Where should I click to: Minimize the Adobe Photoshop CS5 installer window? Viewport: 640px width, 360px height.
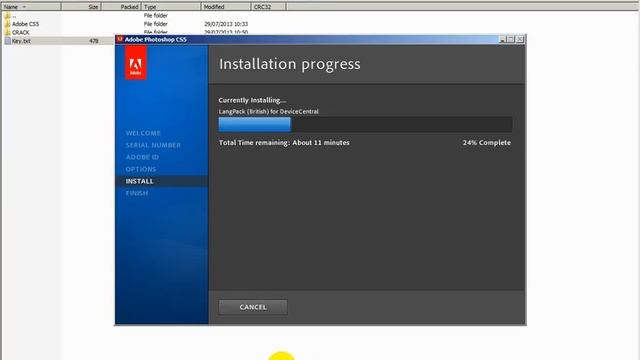click(x=502, y=39)
